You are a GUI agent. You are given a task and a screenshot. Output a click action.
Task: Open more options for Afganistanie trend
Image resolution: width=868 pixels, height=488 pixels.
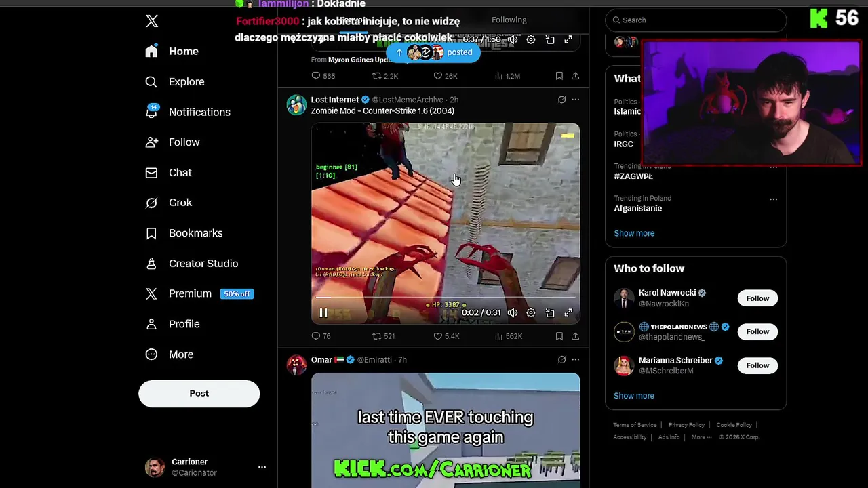point(773,199)
